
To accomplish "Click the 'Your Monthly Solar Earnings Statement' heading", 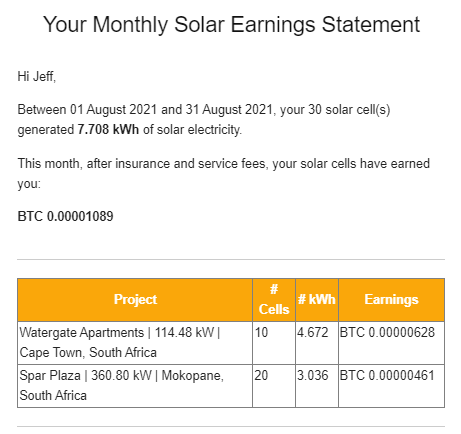I will (231, 25).
